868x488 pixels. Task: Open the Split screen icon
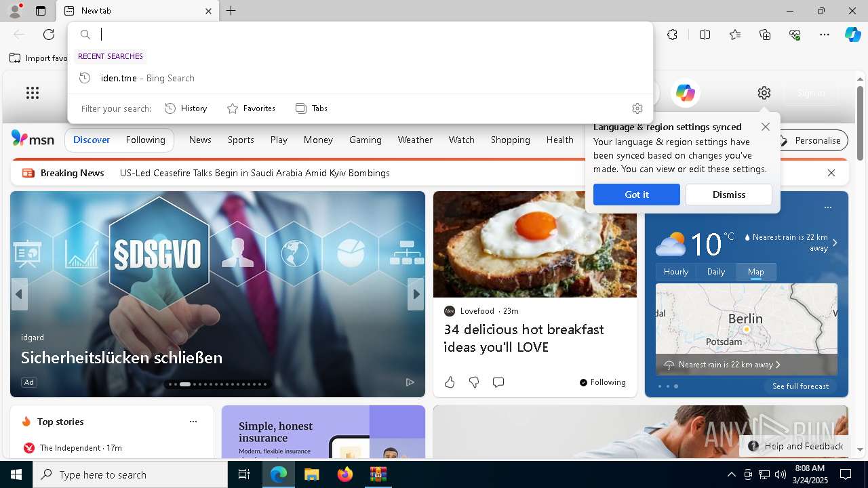click(705, 35)
